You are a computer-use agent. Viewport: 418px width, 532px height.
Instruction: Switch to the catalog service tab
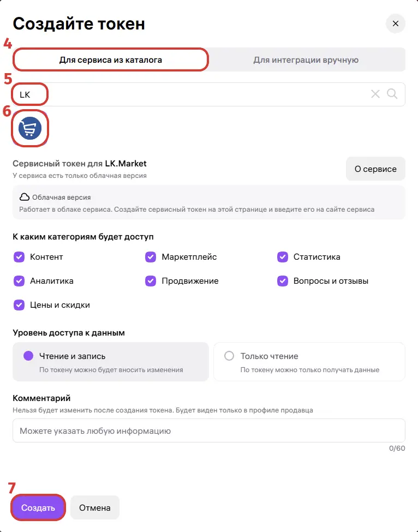coord(111,59)
